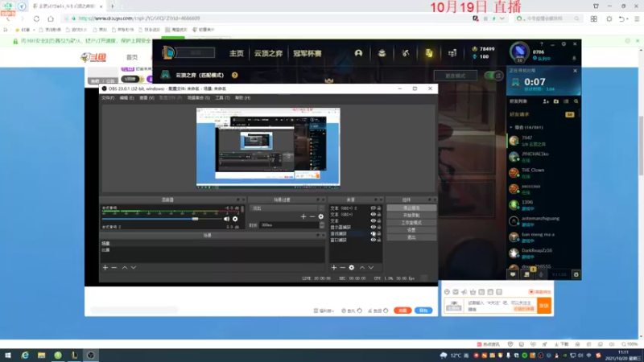Open scene transition properties gear

pos(320,216)
